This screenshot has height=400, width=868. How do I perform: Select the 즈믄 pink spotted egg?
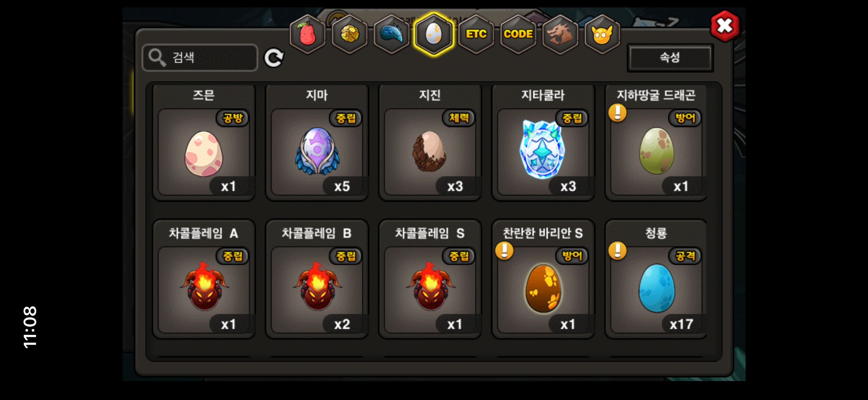(204, 143)
